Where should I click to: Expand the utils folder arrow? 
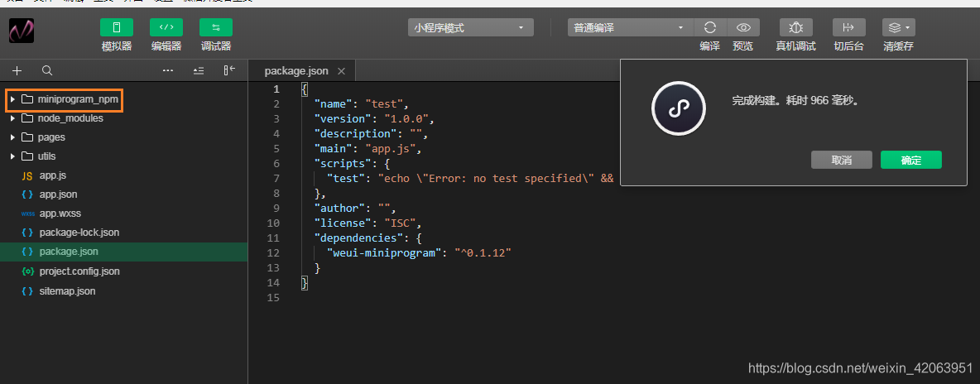[12, 156]
